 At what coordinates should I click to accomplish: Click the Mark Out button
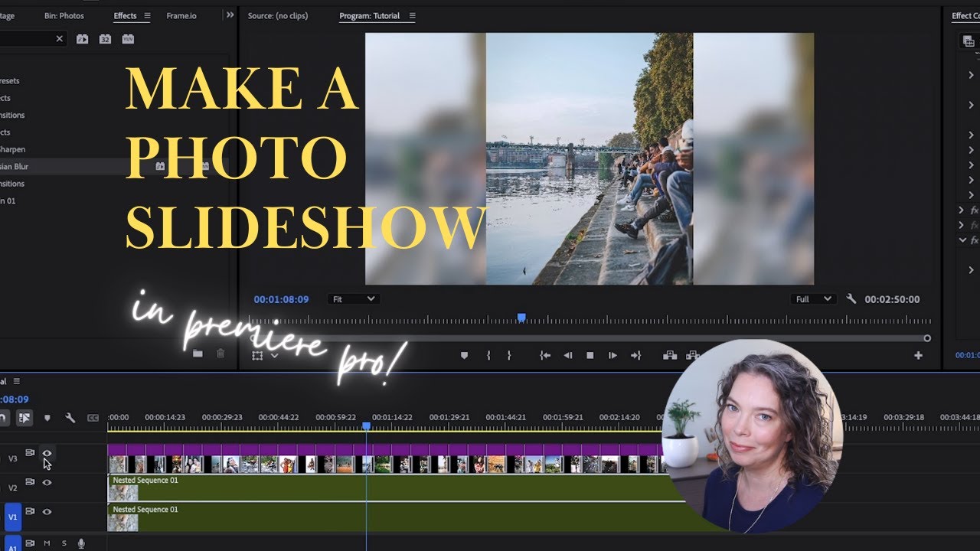(x=508, y=355)
